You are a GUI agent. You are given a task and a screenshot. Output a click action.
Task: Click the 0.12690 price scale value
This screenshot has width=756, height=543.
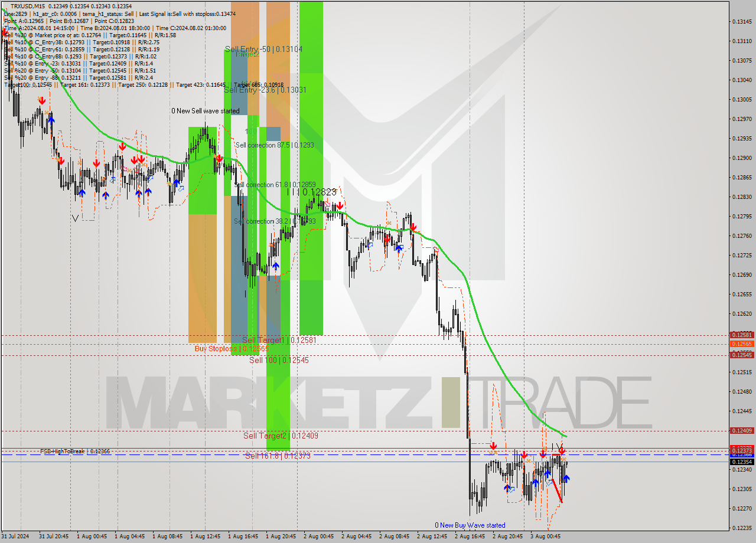point(742,275)
